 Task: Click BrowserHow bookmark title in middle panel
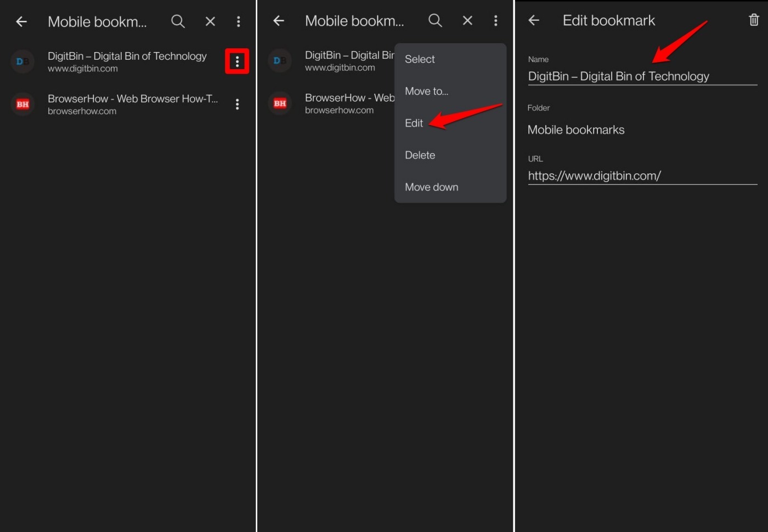(349, 98)
